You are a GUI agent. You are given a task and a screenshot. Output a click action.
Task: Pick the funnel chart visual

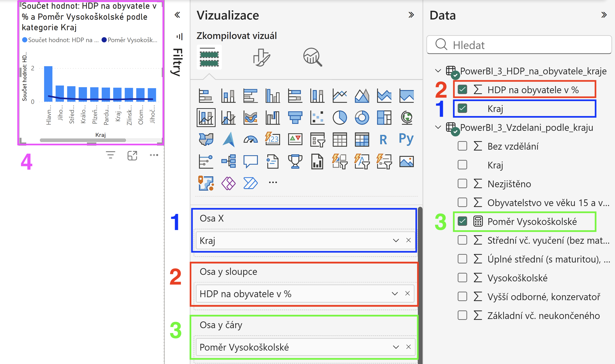point(295,118)
